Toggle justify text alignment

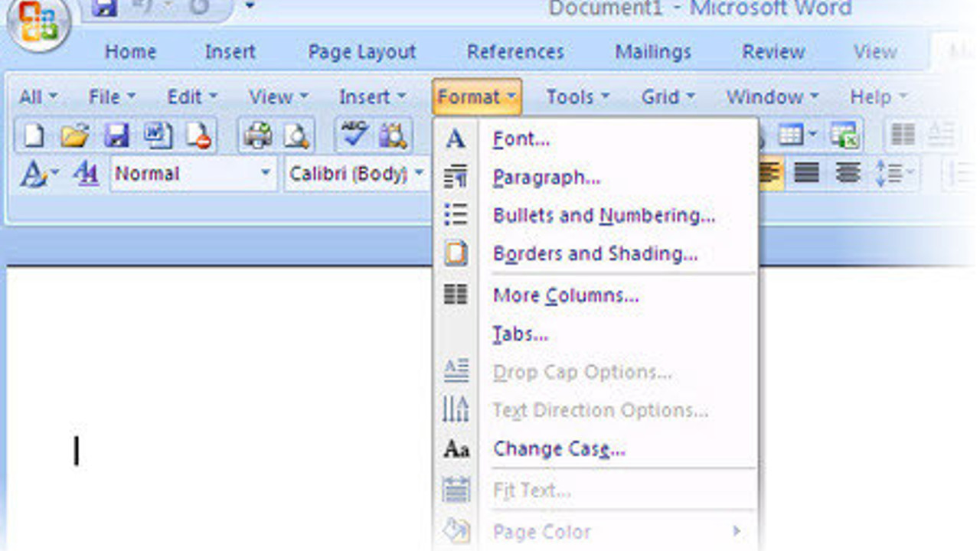pos(806,174)
